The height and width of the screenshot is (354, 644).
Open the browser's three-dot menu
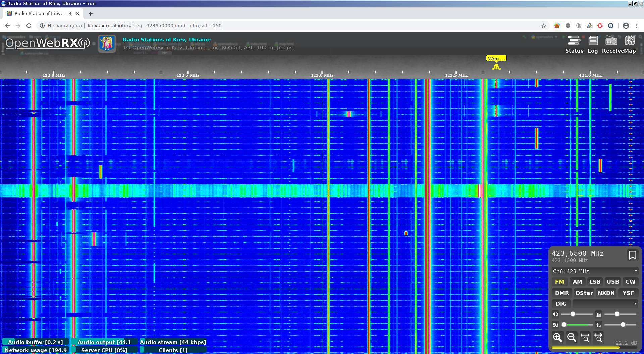coord(637,26)
